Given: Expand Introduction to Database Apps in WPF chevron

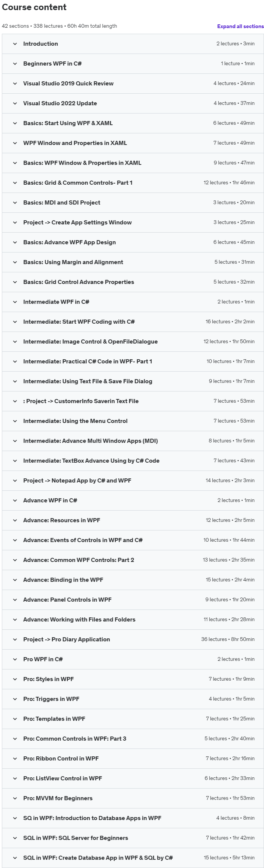Looking at the screenshot, I should (15, 818).
